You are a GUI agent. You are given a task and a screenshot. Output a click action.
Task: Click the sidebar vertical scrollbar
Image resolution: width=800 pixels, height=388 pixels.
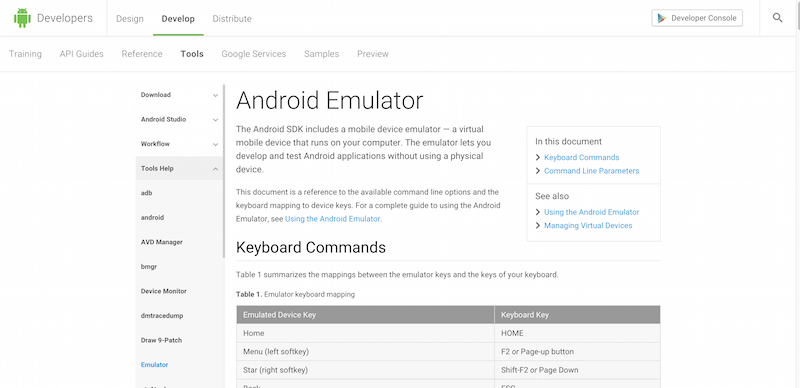click(x=223, y=171)
